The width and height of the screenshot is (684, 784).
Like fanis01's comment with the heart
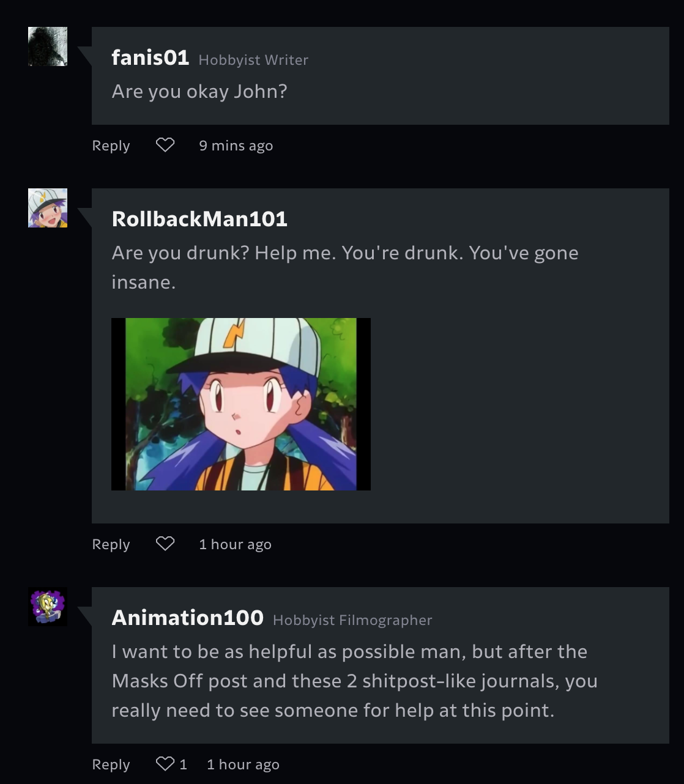pyautogui.click(x=165, y=145)
